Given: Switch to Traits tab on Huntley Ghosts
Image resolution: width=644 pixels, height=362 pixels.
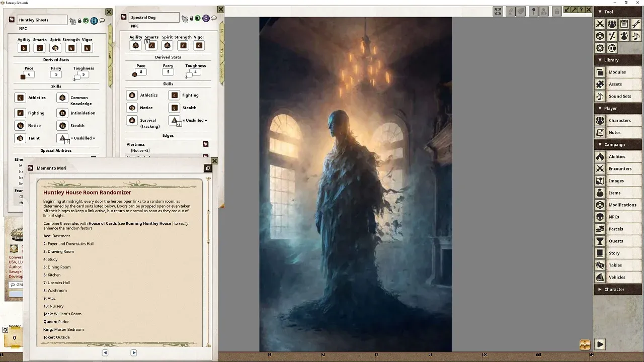Looking at the screenshot, I should pos(110,55).
